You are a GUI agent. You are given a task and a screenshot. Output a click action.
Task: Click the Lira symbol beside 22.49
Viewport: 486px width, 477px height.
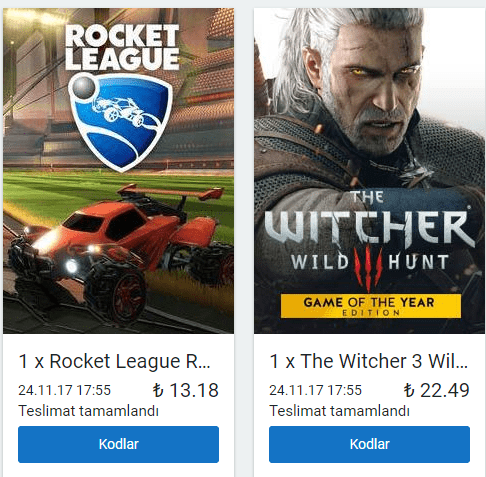click(409, 390)
